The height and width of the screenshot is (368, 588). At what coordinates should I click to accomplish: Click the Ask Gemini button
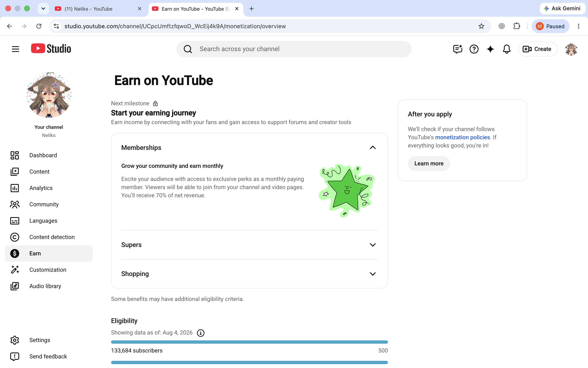coord(562,9)
